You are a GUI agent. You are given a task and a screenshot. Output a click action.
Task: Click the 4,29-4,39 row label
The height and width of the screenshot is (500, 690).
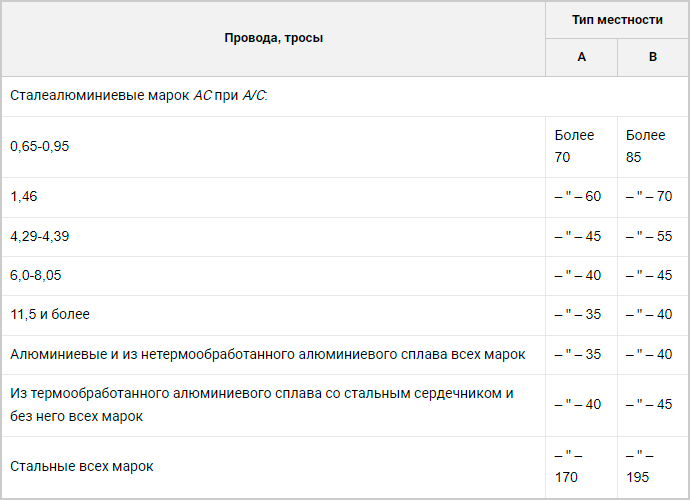point(40,236)
